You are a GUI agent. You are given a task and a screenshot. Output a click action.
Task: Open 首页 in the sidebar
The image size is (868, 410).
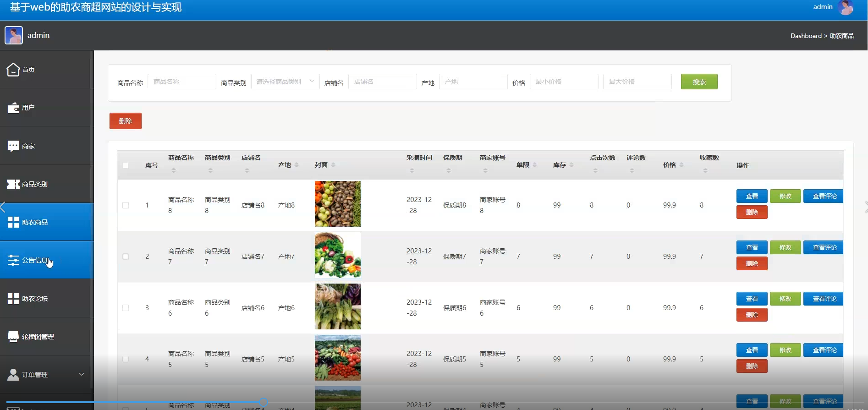(x=46, y=70)
